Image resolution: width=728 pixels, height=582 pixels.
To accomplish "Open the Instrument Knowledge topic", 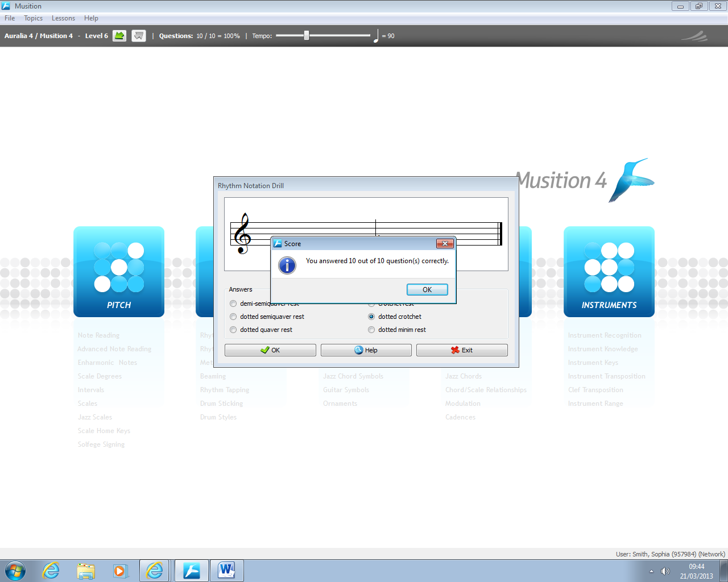I will click(603, 349).
